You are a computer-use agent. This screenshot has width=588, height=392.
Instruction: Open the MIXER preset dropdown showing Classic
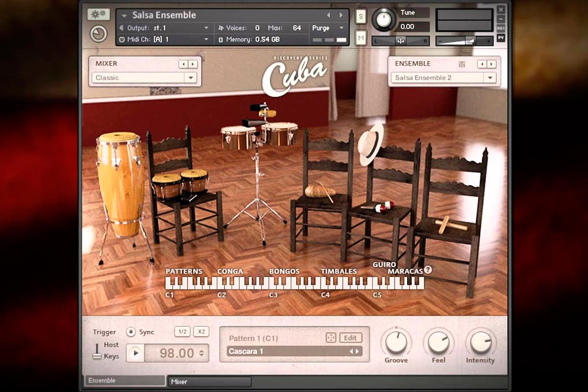pyautogui.click(x=144, y=77)
